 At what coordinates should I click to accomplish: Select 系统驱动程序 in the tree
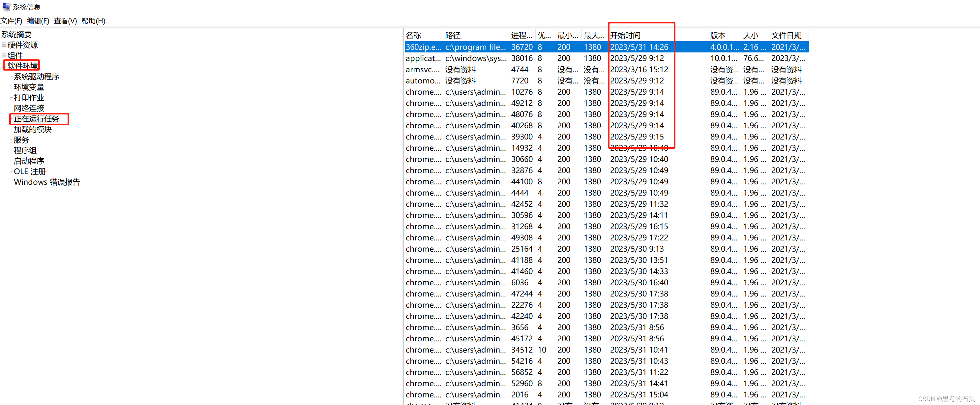pyautogui.click(x=37, y=77)
